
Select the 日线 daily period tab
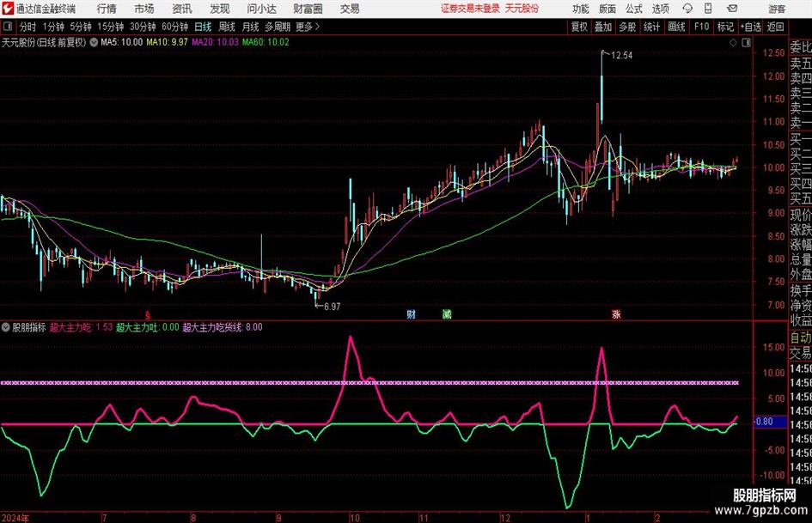(203, 27)
